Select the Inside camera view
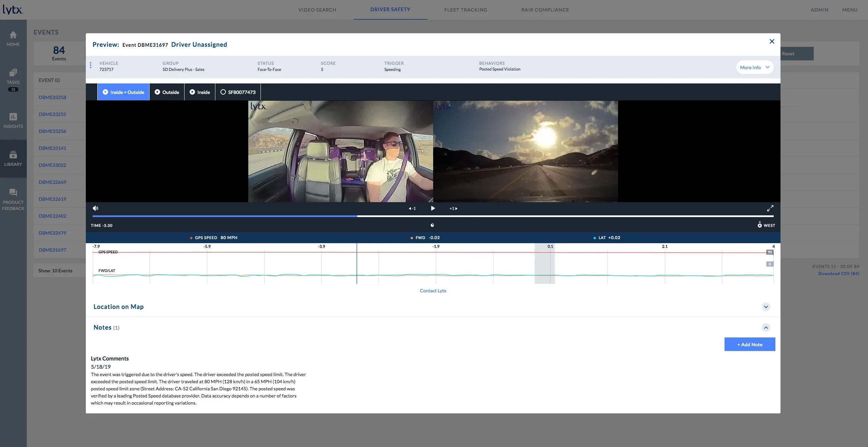Viewport: 868px width, 447px height. coord(200,92)
